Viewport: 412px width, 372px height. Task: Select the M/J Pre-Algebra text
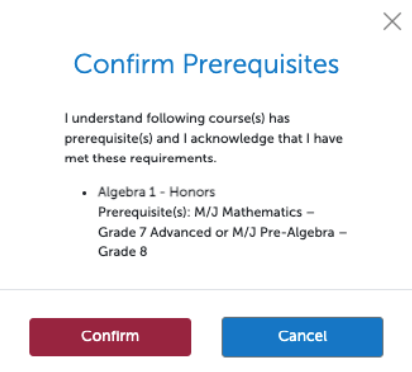[283, 232]
